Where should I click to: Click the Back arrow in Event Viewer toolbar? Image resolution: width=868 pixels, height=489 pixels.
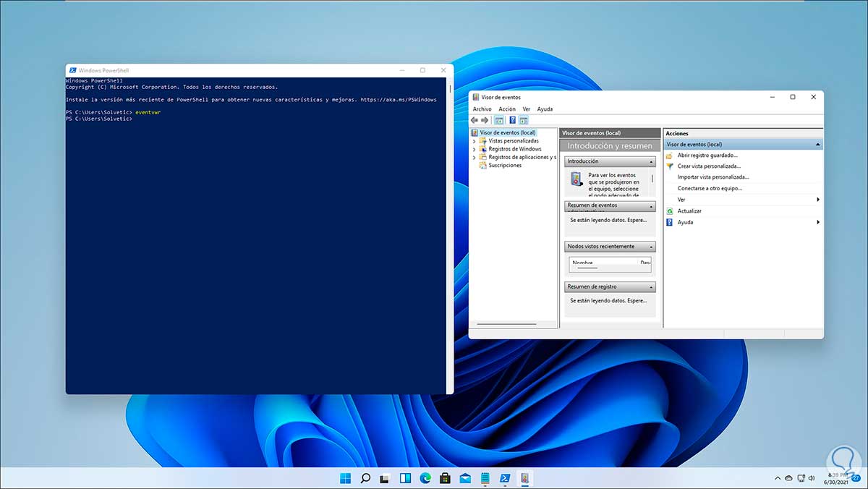(475, 120)
